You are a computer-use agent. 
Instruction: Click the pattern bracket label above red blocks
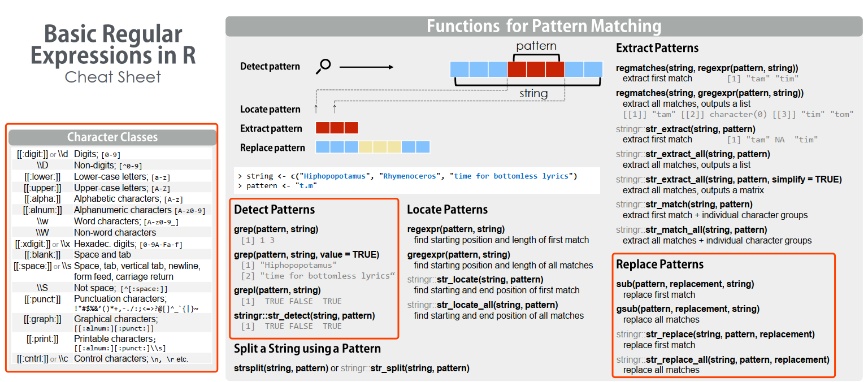536,46
